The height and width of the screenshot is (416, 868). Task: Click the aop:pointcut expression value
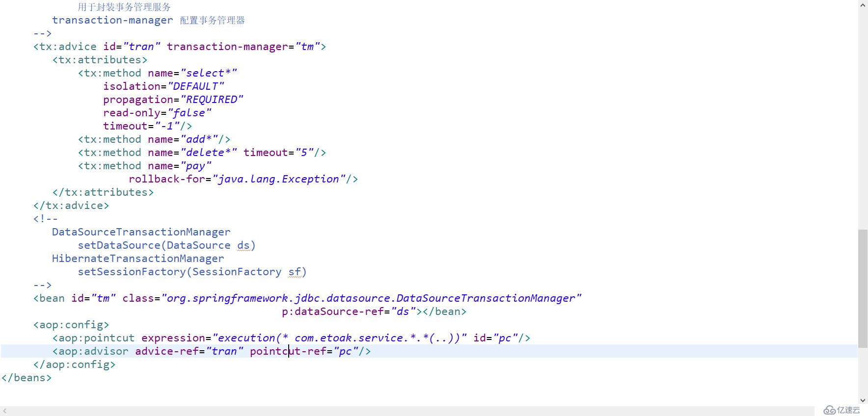click(x=339, y=338)
